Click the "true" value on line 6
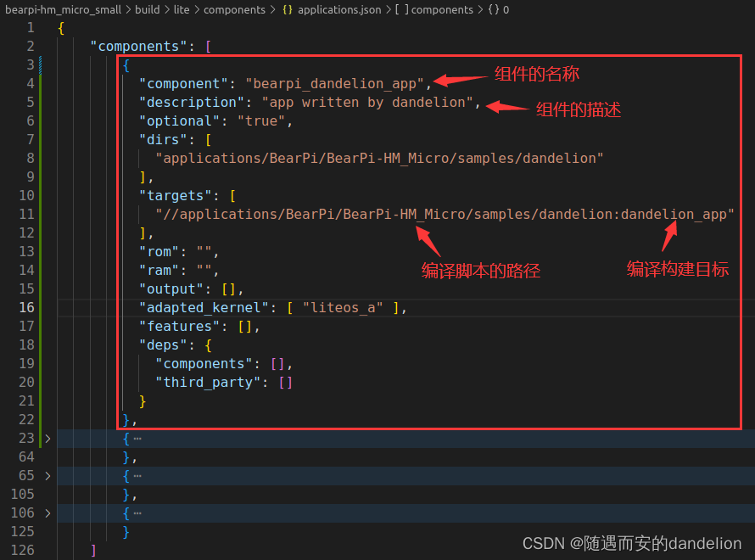This screenshot has width=755, height=560. pyautogui.click(x=261, y=120)
